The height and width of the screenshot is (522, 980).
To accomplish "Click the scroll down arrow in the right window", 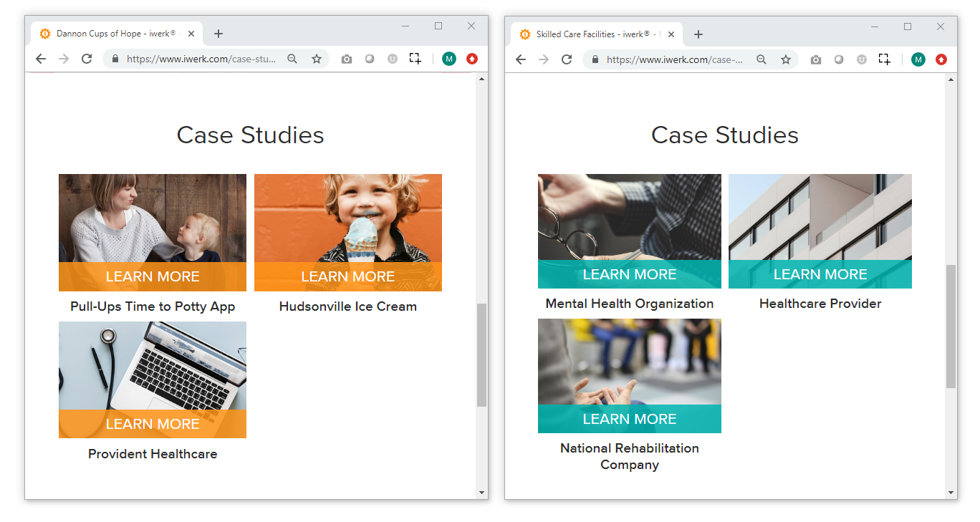I will point(951,493).
